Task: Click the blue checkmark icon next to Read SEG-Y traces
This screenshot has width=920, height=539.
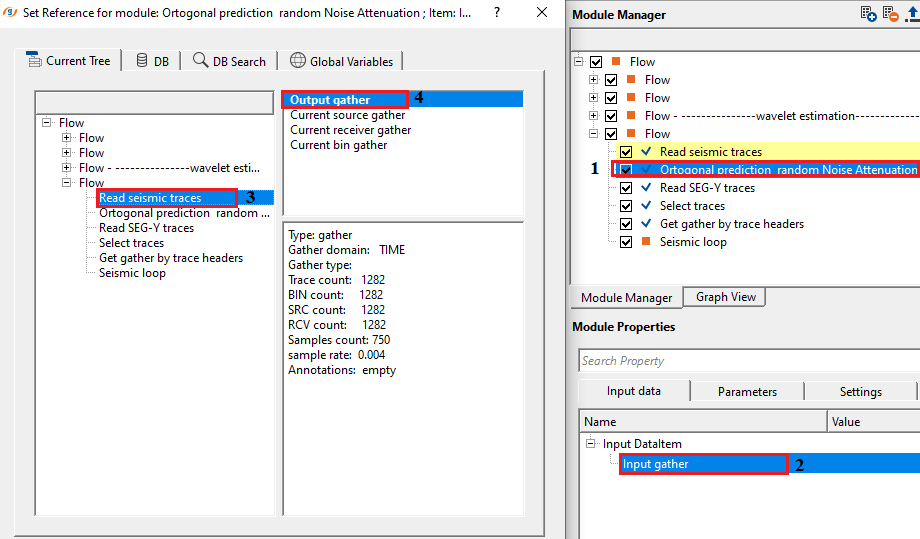Action: point(646,188)
